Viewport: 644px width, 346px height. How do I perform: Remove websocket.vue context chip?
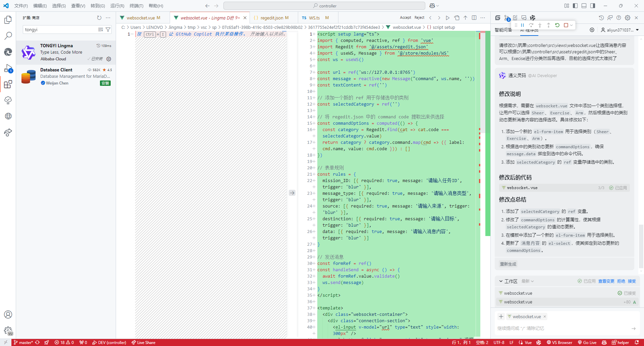(x=545, y=316)
